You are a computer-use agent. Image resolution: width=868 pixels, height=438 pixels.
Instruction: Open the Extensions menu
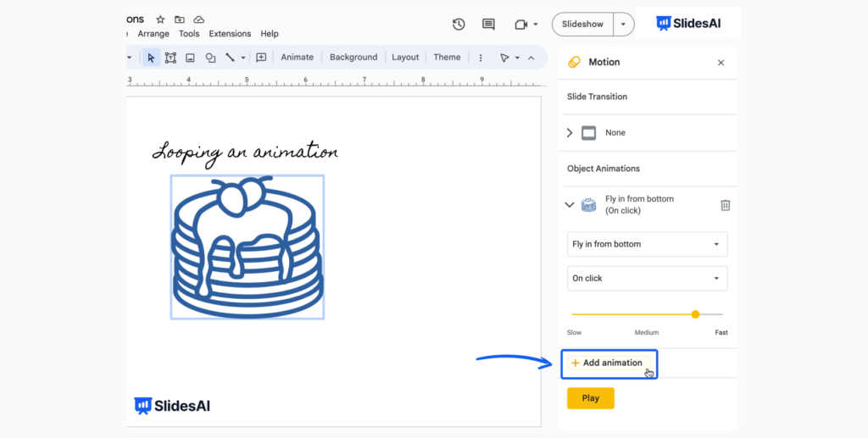click(230, 34)
